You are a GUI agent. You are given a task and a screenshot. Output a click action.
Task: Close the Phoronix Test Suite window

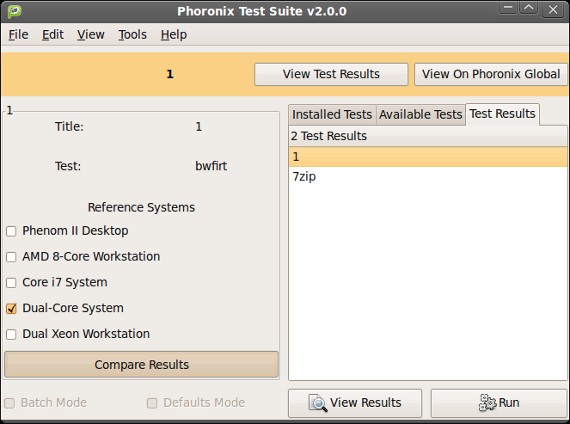[553, 9]
